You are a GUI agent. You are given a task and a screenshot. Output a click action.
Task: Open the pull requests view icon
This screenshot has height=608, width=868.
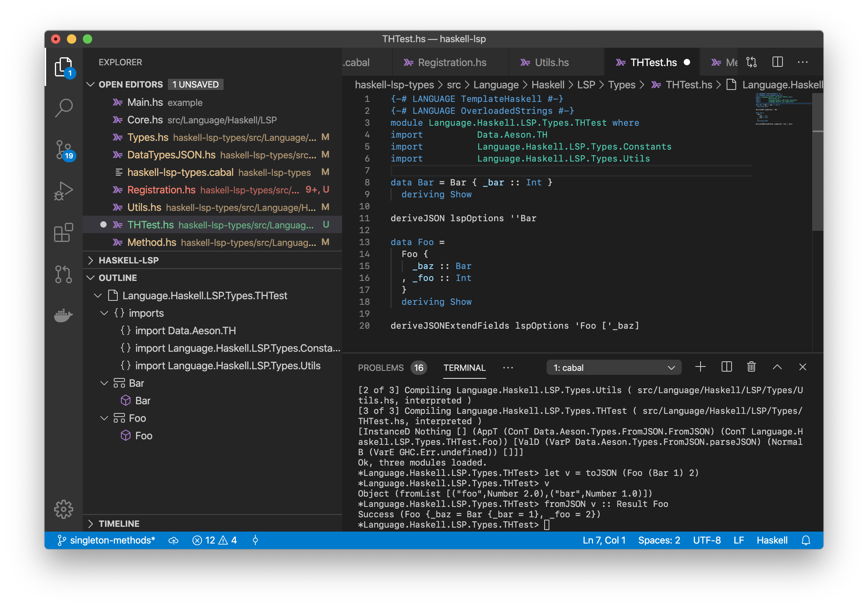pyautogui.click(x=64, y=274)
